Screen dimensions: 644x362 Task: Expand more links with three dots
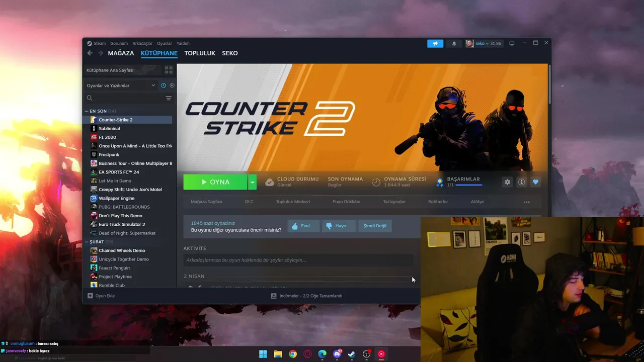(x=527, y=202)
